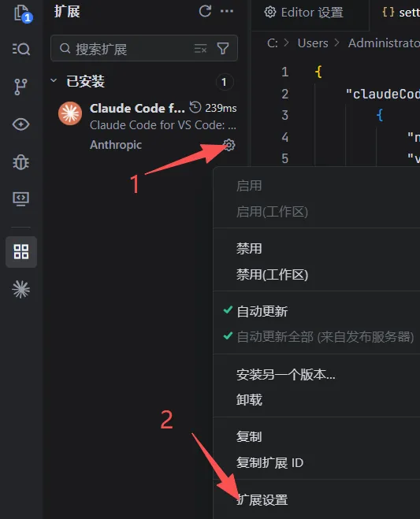Screen dimensions: 420x519
Task: Open the Run and Debug bug icon
Action: point(20,162)
